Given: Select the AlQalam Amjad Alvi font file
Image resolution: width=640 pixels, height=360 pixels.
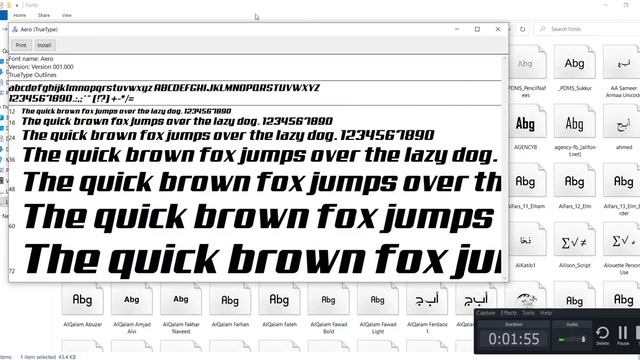Looking at the screenshot, I should 132,308.
